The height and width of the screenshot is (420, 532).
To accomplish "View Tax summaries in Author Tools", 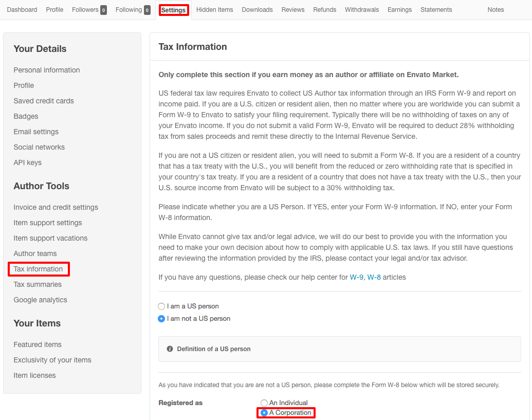I will [x=38, y=284].
